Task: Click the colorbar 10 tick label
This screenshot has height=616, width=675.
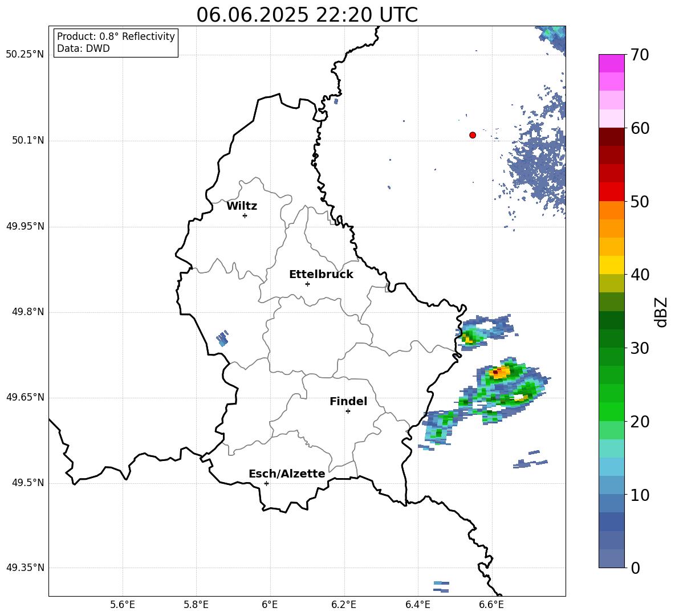Action: pyautogui.click(x=640, y=495)
